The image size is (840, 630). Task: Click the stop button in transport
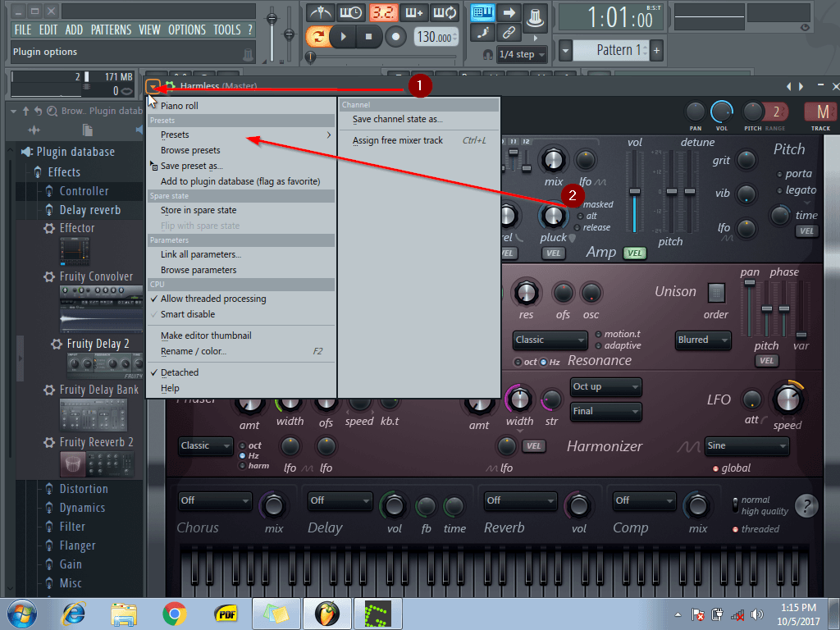368,36
